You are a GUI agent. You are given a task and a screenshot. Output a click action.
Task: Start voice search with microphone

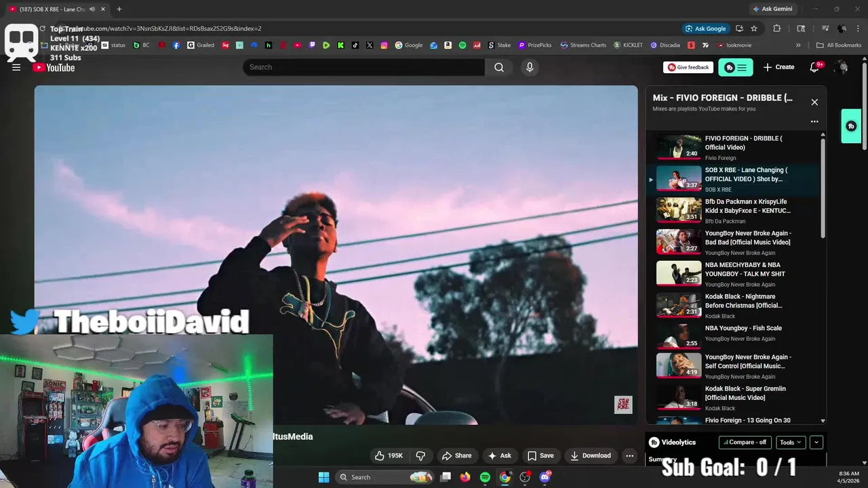click(530, 67)
